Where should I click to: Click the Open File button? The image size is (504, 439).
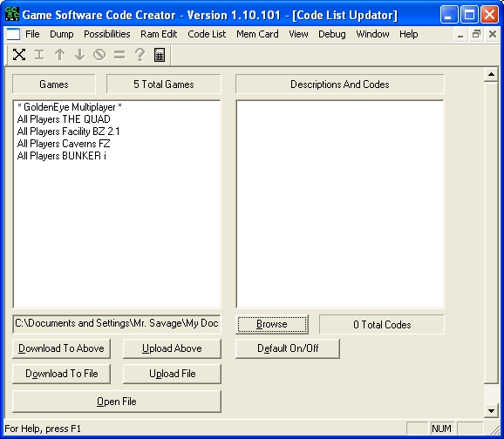pos(117,402)
